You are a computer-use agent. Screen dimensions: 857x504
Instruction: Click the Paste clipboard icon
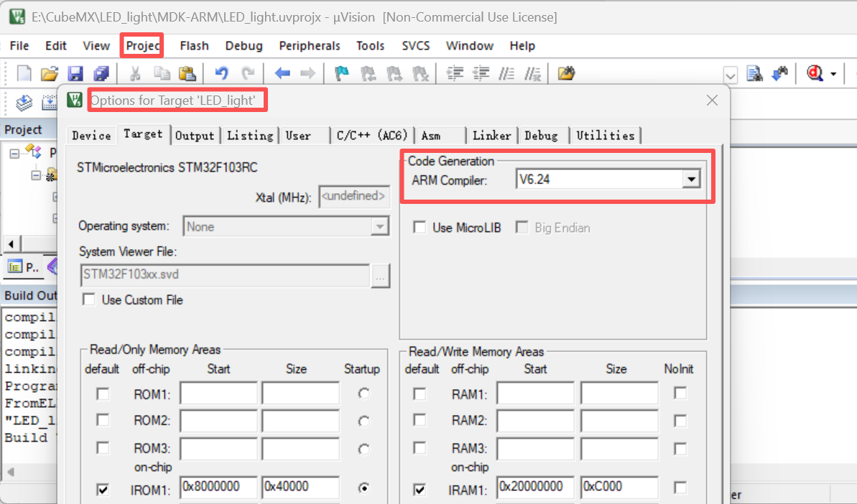click(x=187, y=73)
